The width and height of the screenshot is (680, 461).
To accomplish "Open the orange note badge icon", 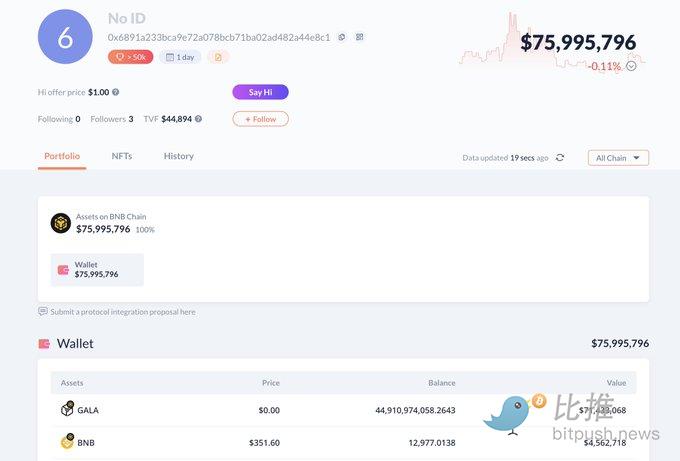I will point(218,57).
